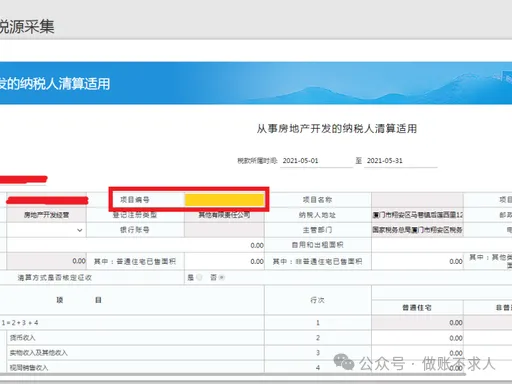The width and height of the screenshot is (512, 384).
Task: Click the 主管部门 label
Action: click(x=317, y=230)
